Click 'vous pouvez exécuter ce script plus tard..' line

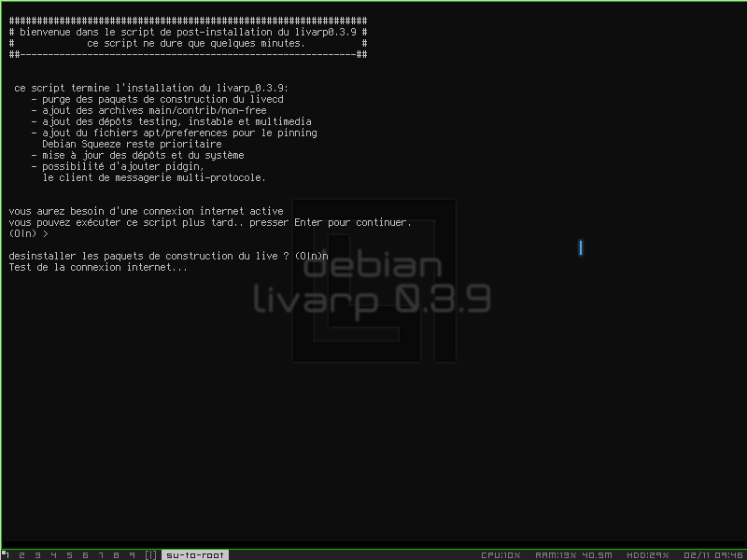[210, 222]
